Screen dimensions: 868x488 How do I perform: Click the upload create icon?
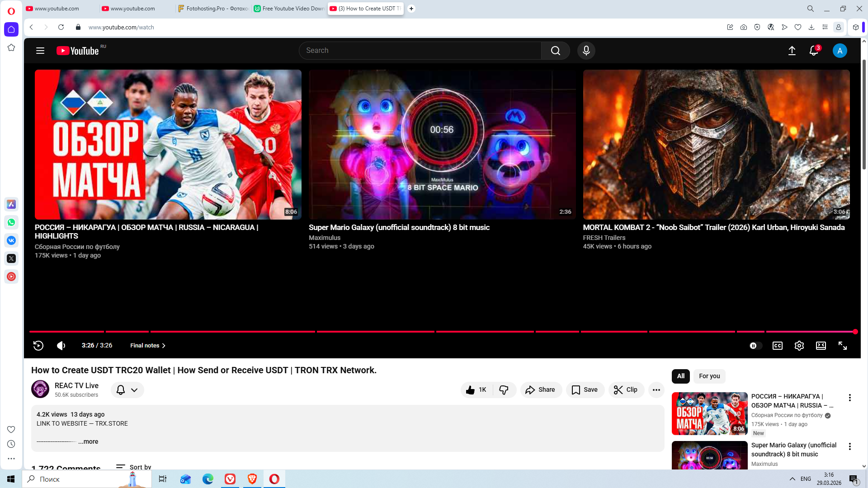[x=792, y=51]
